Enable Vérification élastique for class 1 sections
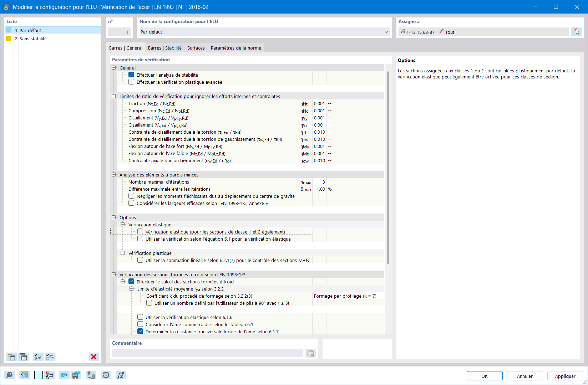This screenshot has width=588, height=385. pos(140,231)
